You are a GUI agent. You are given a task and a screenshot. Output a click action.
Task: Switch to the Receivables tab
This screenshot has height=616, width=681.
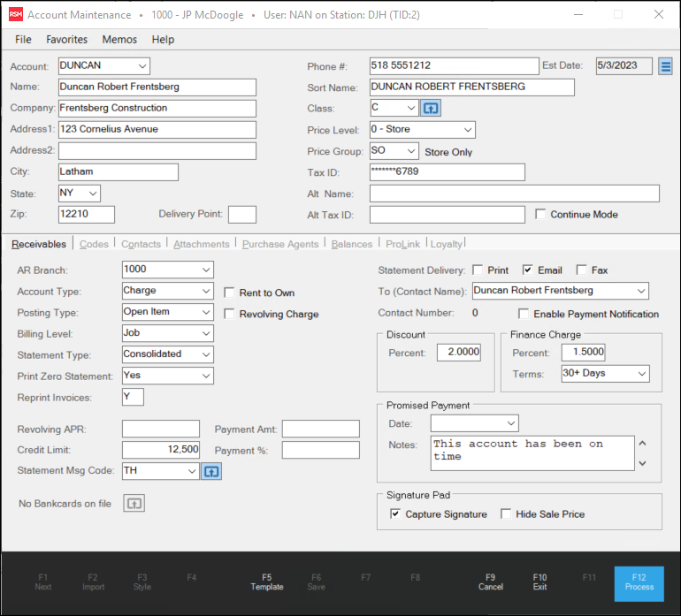tap(39, 244)
